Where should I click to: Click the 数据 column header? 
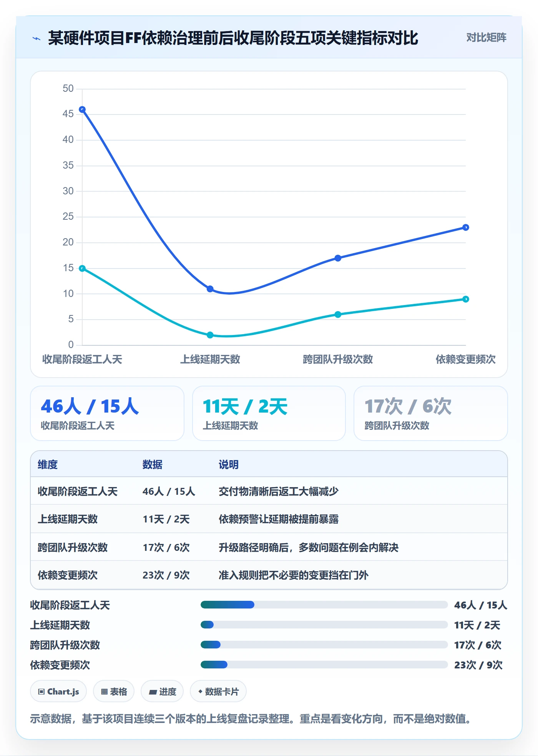pyautogui.click(x=153, y=464)
